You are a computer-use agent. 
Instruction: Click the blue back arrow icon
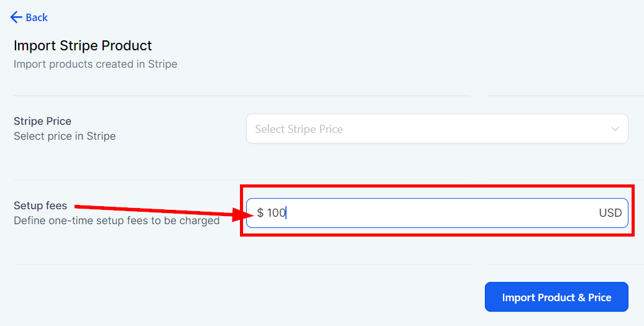tap(16, 17)
